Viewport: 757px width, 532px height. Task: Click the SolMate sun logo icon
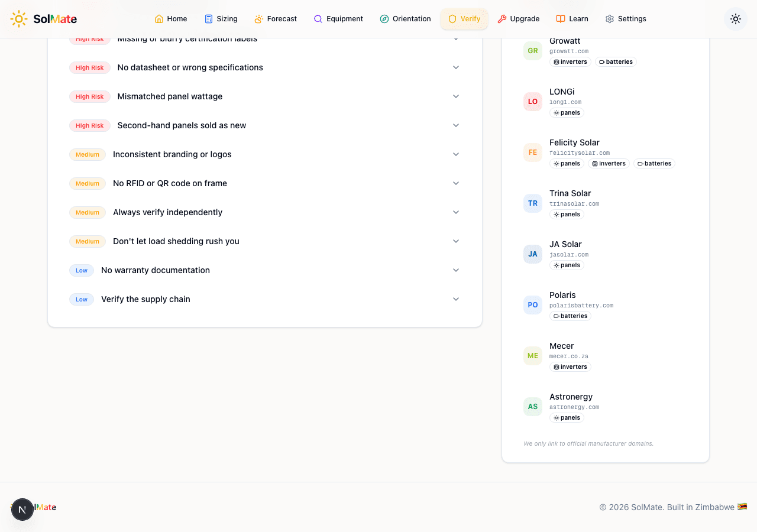[19, 19]
